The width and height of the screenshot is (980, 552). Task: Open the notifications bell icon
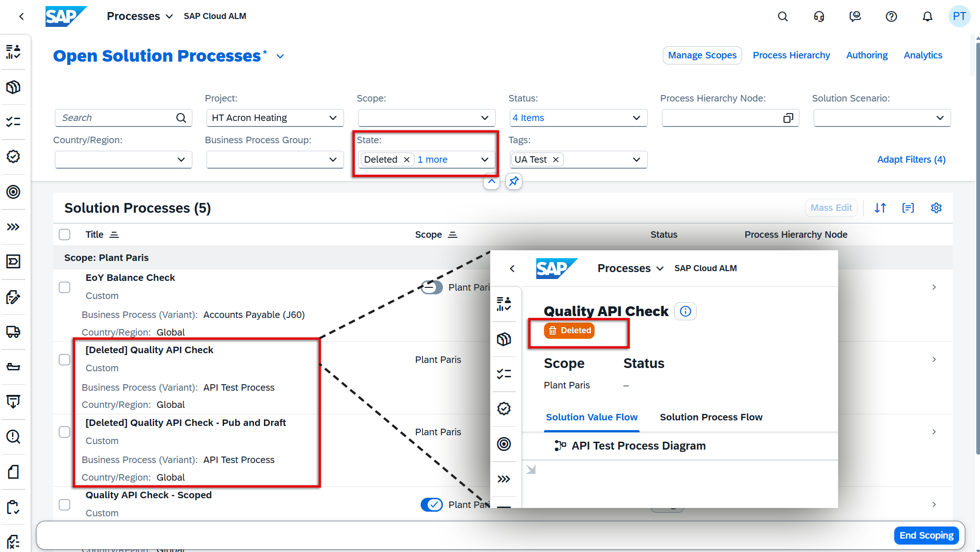[927, 17]
